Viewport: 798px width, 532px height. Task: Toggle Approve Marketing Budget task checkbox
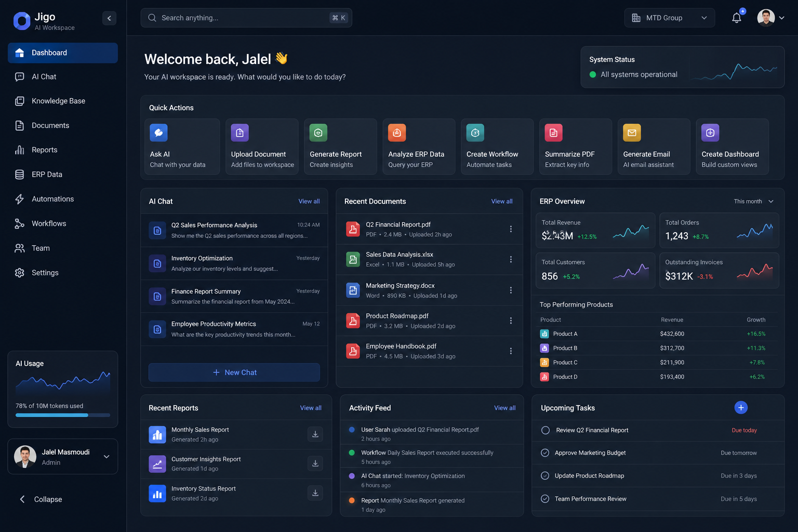545,453
